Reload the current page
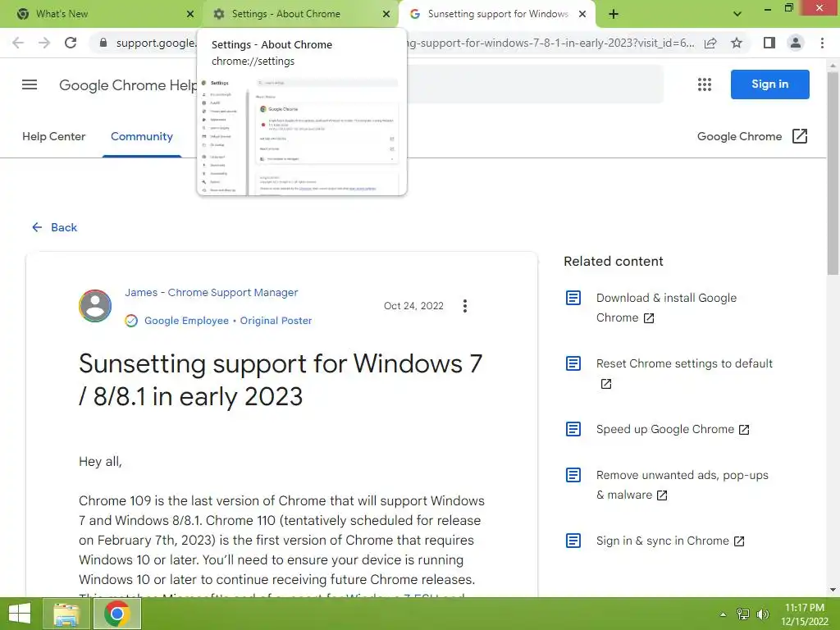 71,43
